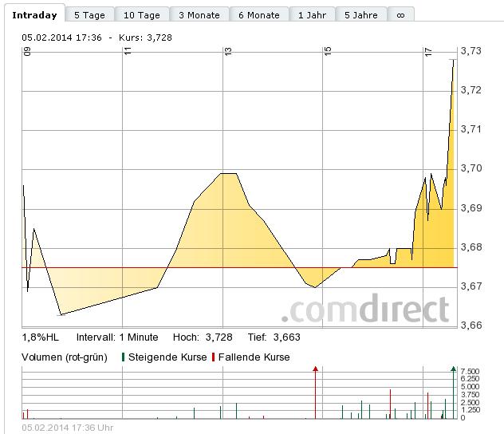504x434 pixels.
Task: Click the Hoch: 3,728 value
Action: (x=203, y=337)
